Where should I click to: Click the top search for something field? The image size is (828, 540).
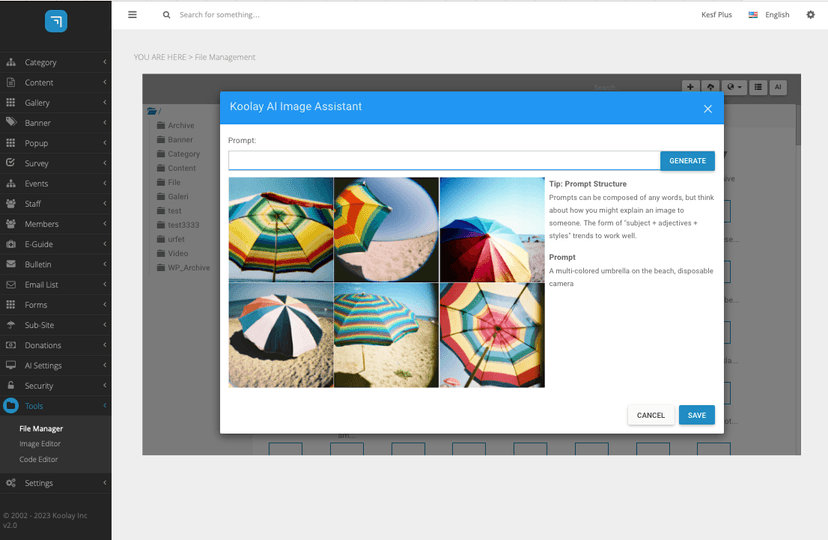coord(220,15)
